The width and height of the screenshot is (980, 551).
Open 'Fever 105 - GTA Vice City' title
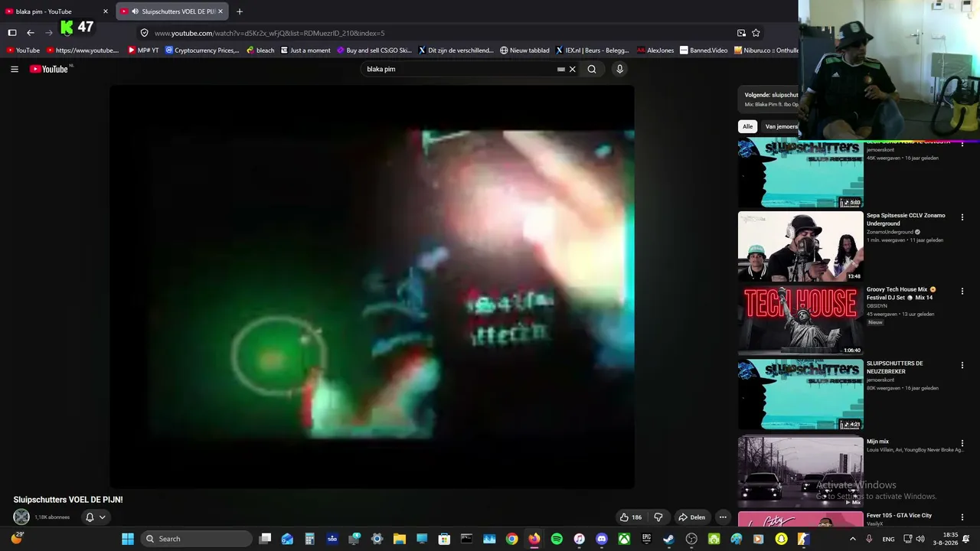(899, 516)
